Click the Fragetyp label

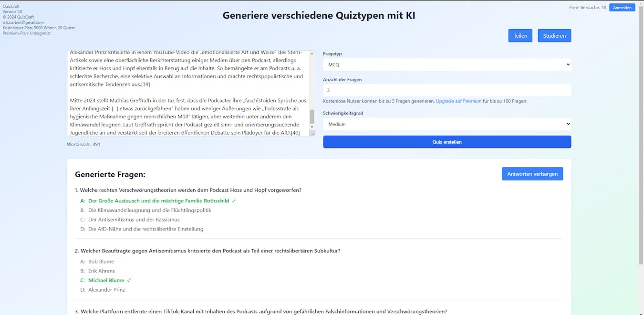[332, 54]
